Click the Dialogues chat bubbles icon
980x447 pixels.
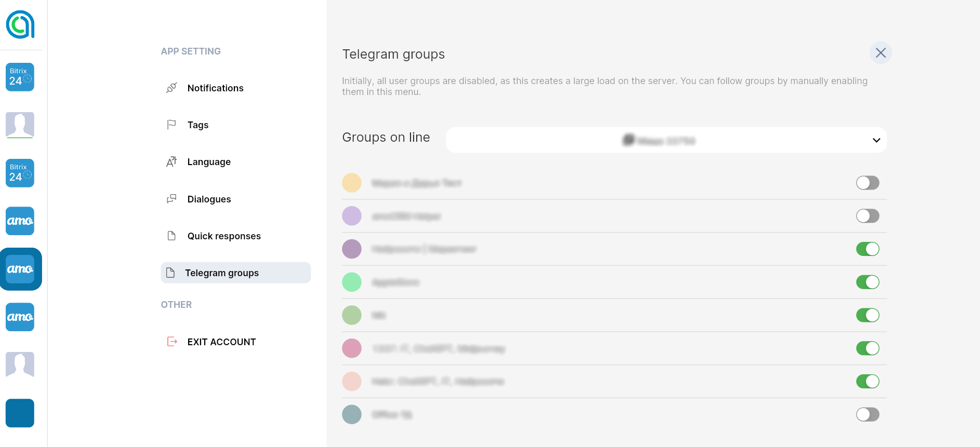point(171,199)
